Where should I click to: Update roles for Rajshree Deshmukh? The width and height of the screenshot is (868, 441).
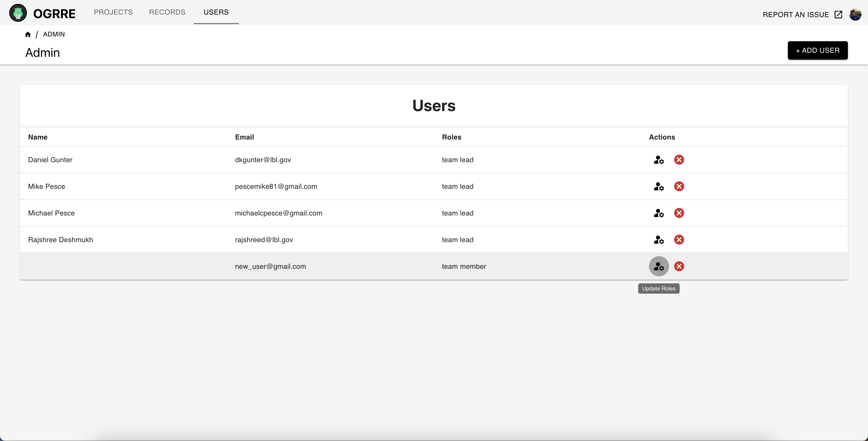(659, 240)
